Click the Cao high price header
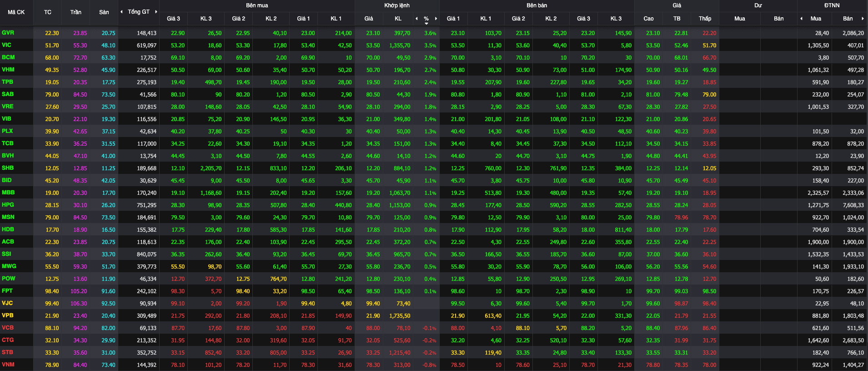 click(x=649, y=19)
